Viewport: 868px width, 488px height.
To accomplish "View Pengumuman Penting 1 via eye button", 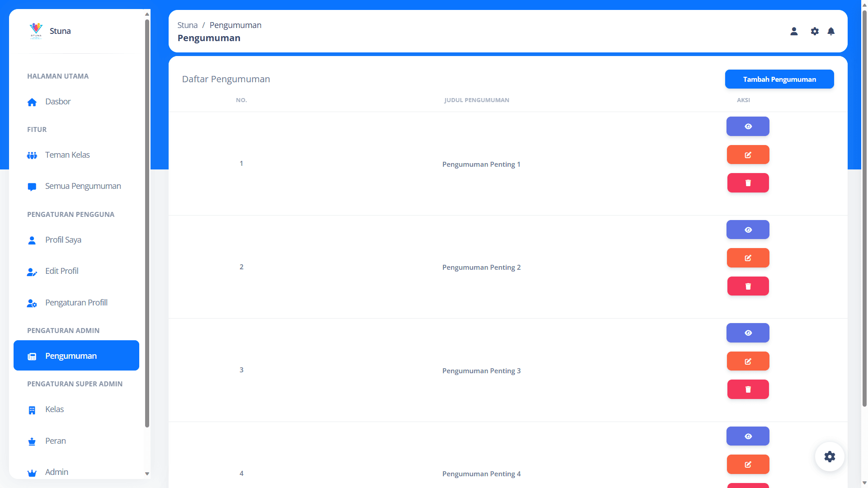I will tap(748, 127).
